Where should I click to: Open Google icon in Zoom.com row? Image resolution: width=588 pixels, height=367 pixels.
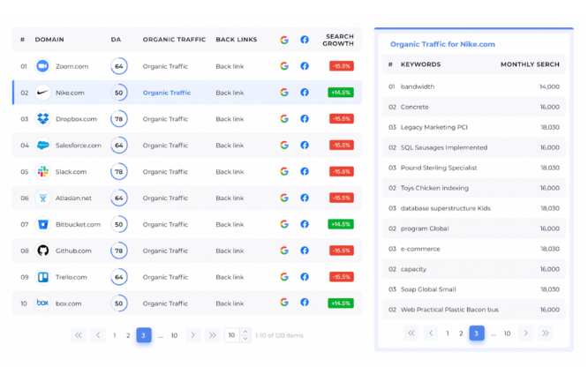284,66
